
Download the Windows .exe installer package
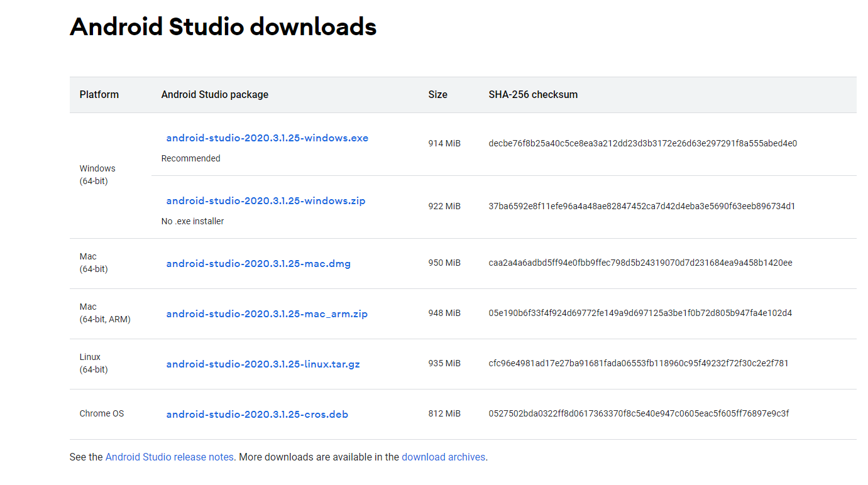[266, 138]
